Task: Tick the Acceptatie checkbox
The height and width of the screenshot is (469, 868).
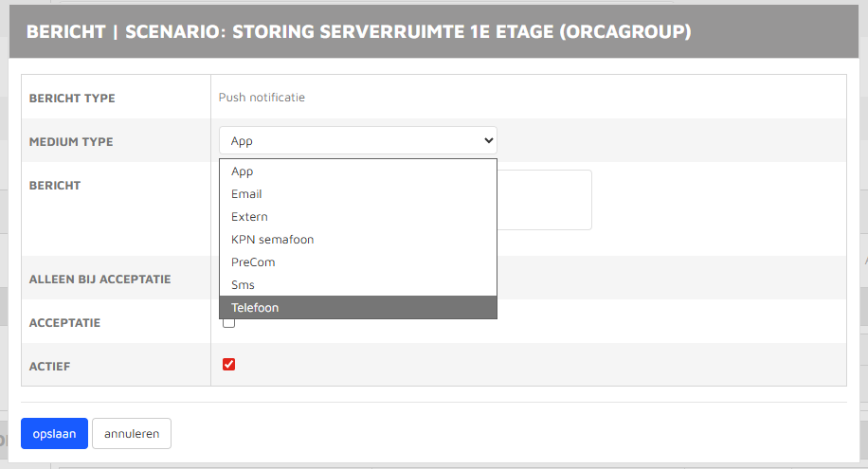Action: pyautogui.click(x=228, y=323)
